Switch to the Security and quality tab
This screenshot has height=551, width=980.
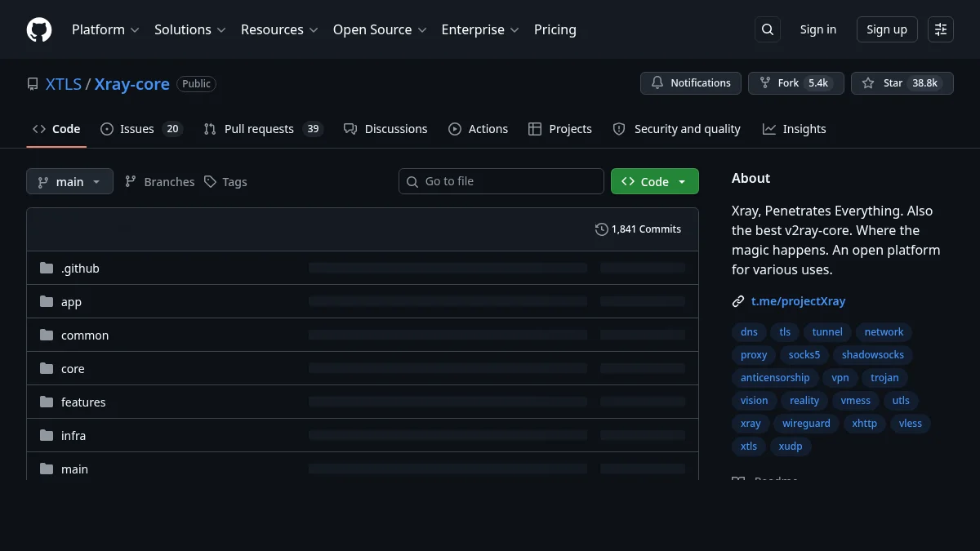click(677, 129)
